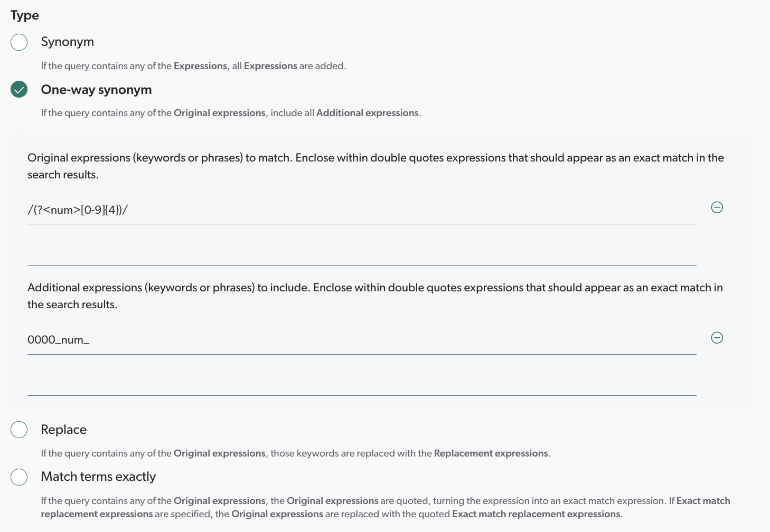Click the minus icon in additional expressions section

click(717, 338)
